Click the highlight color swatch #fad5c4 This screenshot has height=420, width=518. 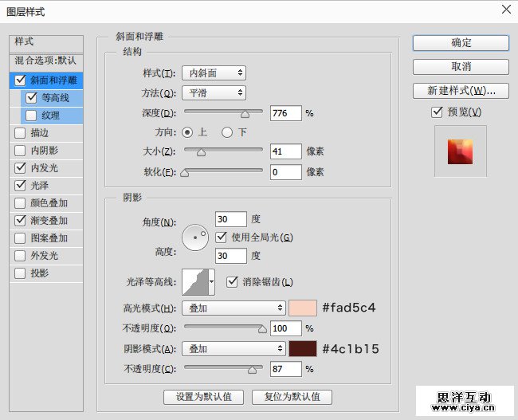[303, 308]
